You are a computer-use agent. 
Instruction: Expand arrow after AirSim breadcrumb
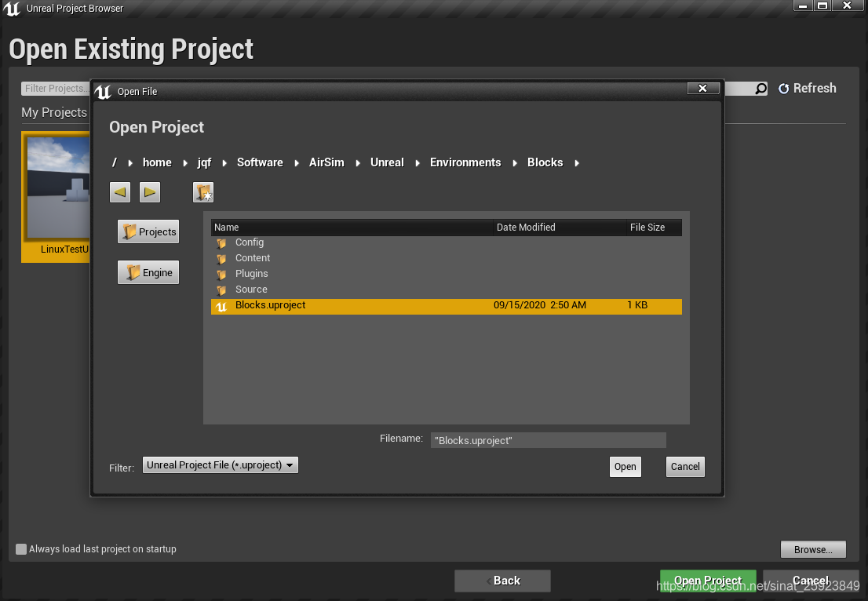pyautogui.click(x=358, y=162)
